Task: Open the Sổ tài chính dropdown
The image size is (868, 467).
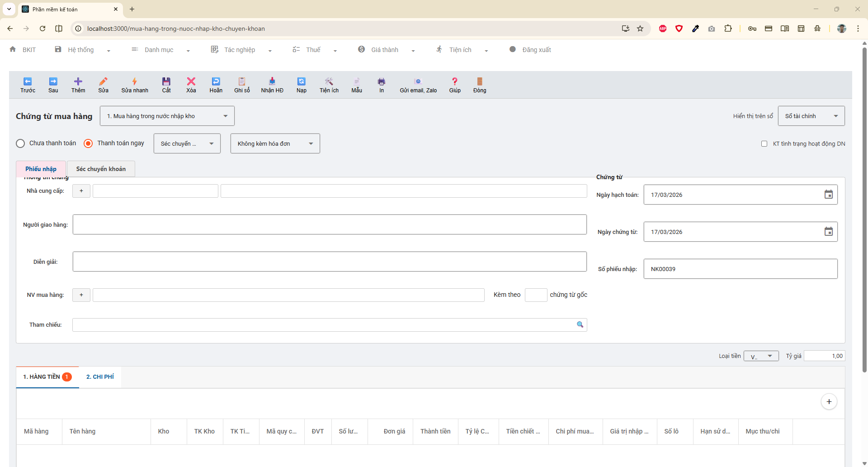Action: 811,116
